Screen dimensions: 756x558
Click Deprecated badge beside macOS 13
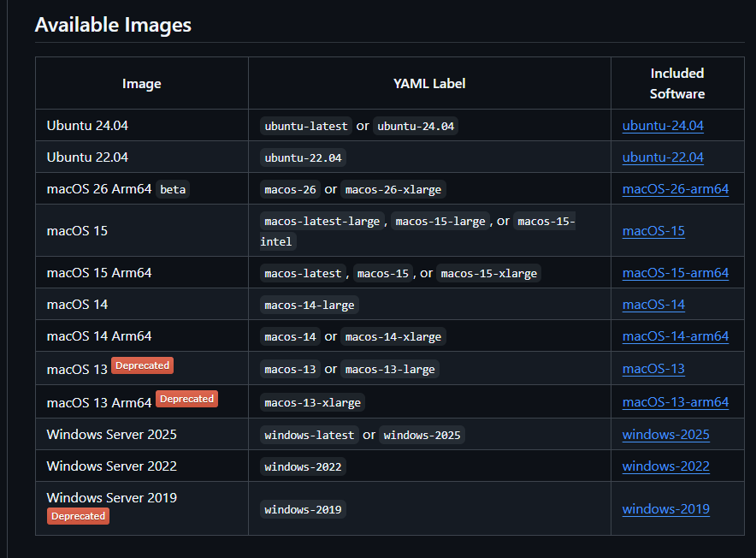click(142, 365)
